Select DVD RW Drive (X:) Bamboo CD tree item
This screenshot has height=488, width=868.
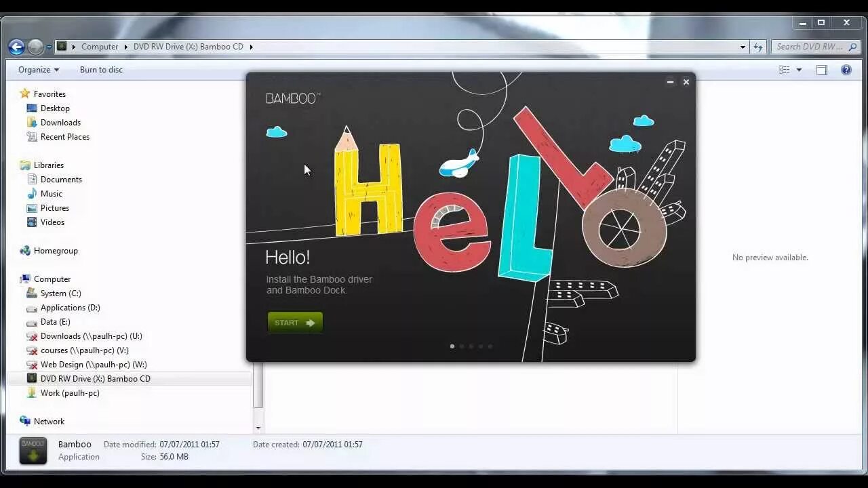coord(95,379)
